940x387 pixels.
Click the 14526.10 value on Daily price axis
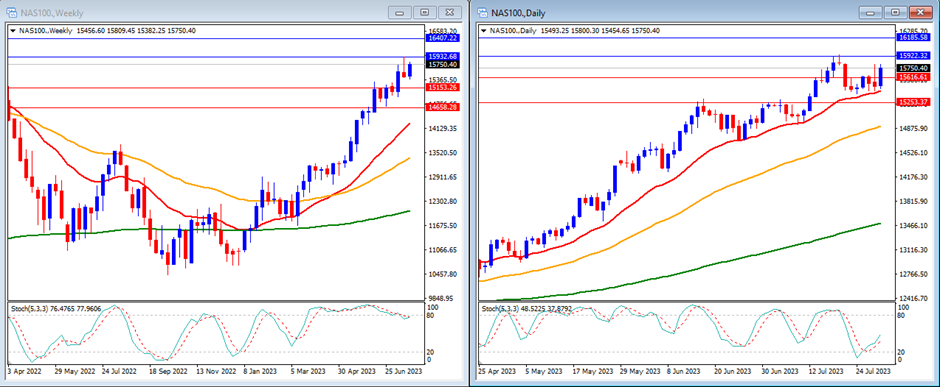(x=915, y=153)
